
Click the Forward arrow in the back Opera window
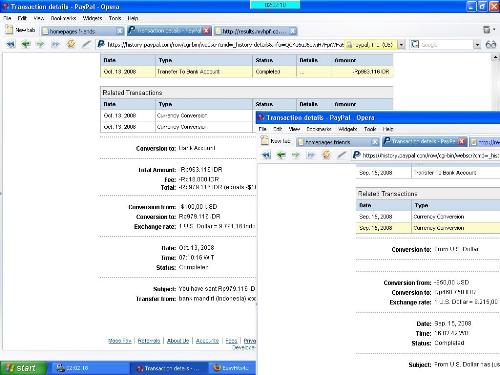41,44
